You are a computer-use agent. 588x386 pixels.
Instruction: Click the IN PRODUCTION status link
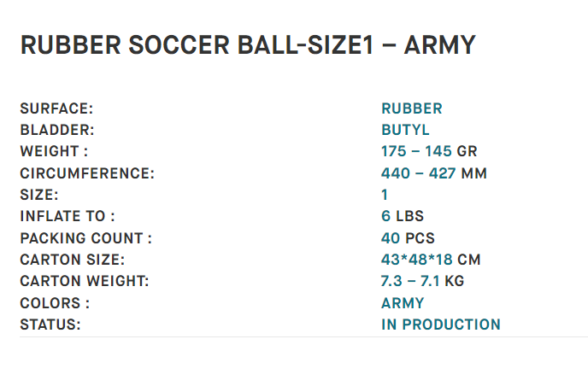click(441, 325)
